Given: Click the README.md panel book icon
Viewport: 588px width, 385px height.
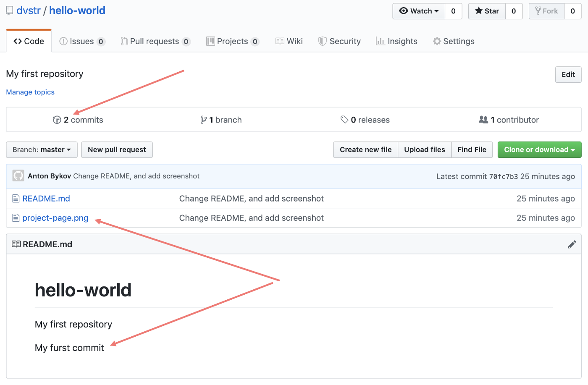Looking at the screenshot, I should (x=16, y=244).
